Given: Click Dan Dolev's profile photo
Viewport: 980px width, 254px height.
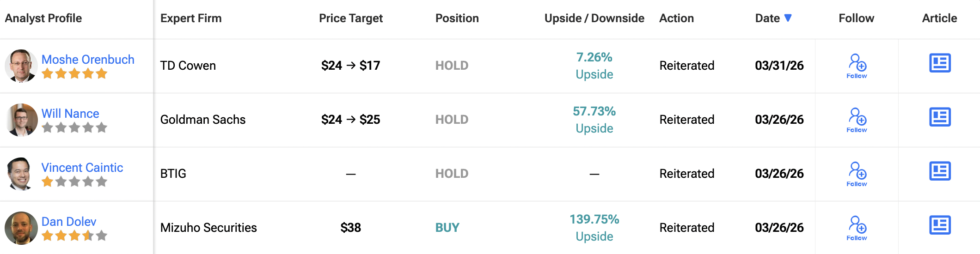Looking at the screenshot, I should click(x=21, y=228).
